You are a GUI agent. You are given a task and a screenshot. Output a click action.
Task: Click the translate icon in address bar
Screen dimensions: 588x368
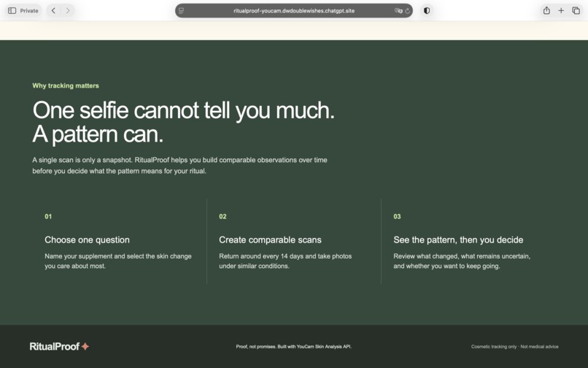point(398,11)
